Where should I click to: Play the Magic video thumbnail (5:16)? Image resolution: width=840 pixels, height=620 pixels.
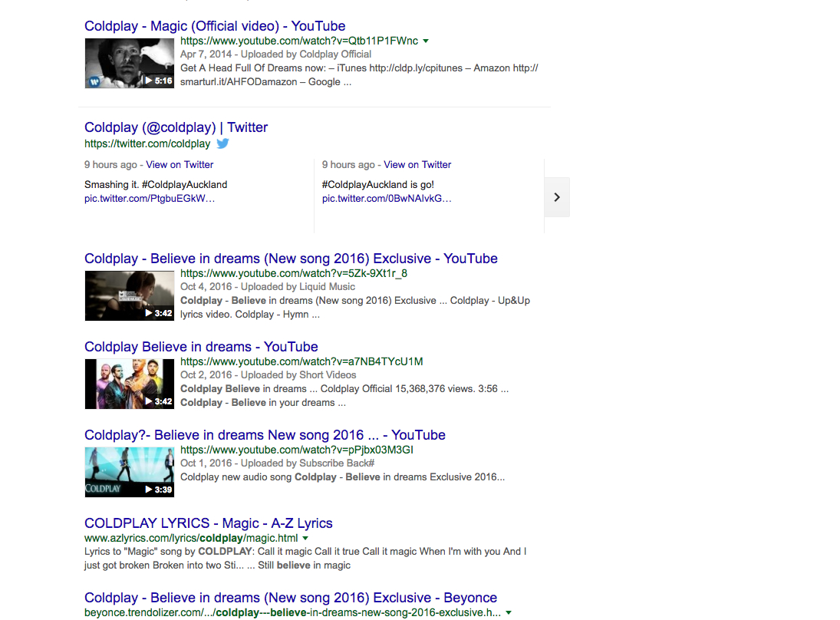tap(129, 63)
